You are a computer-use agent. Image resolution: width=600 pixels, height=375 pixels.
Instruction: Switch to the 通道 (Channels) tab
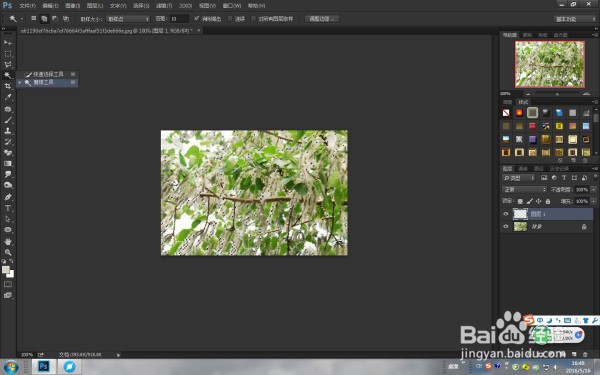click(x=523, y=169)
